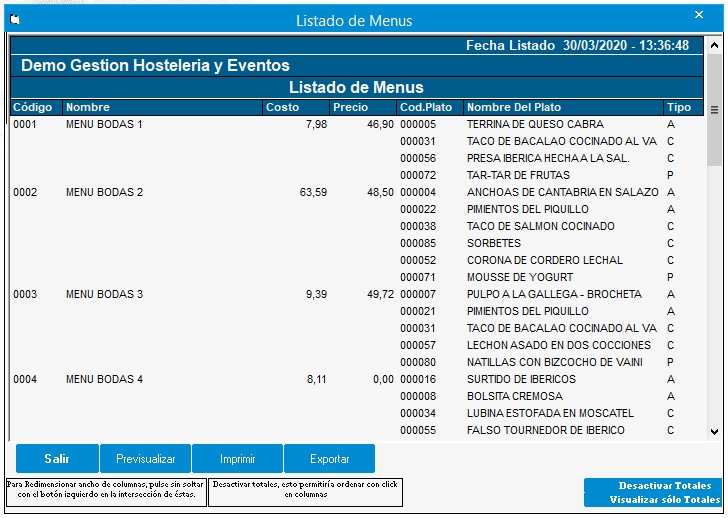The image size is (728, 518).
Task: Select ANCHOAS DE CANTABRIA EN SALAZO row
Action: point(562,192)
